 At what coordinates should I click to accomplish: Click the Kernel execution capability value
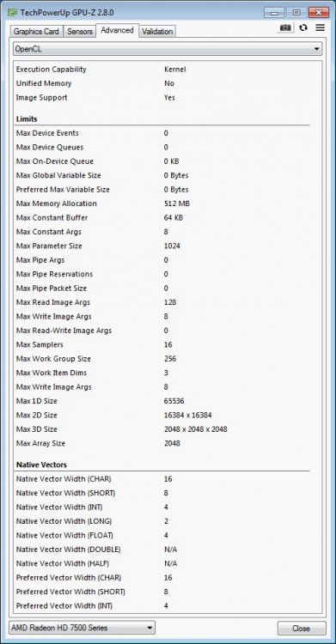pyautogui.click(x=174, y=70)
